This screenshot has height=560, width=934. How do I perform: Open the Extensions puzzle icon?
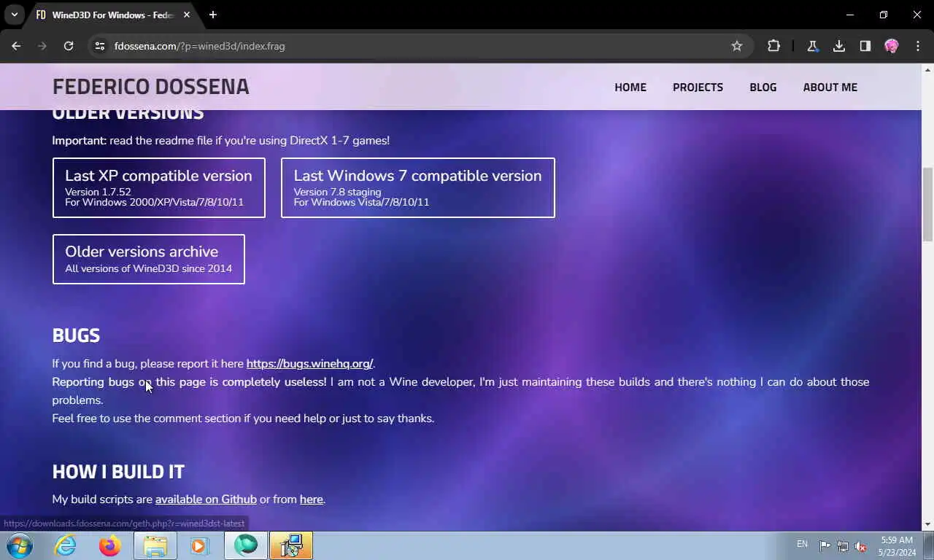773,46
